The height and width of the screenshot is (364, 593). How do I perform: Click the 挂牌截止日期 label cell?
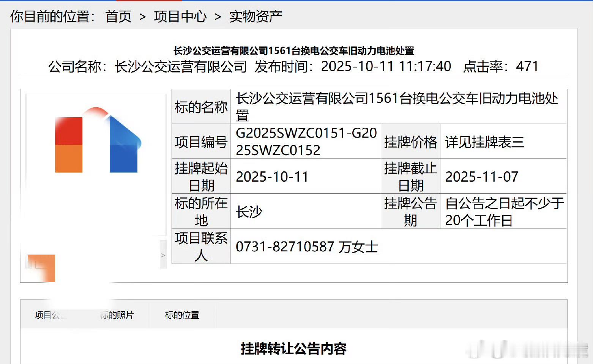(x=411, y=177)
